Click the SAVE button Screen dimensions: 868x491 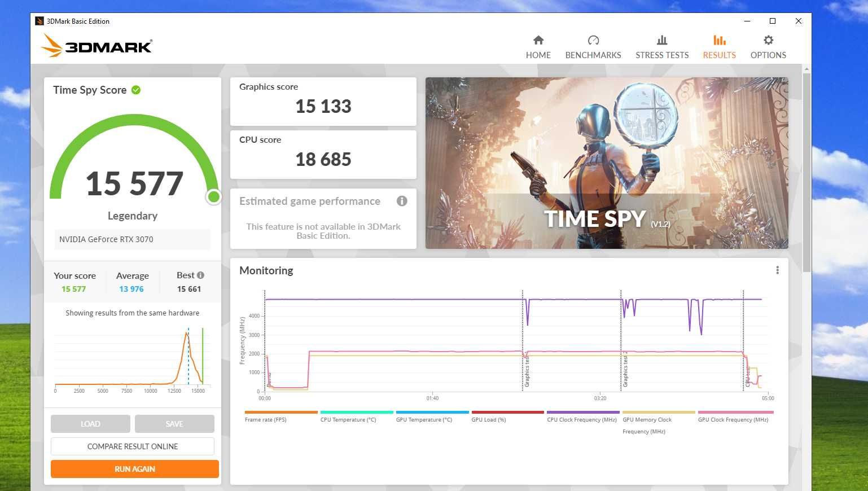[174, 424]
